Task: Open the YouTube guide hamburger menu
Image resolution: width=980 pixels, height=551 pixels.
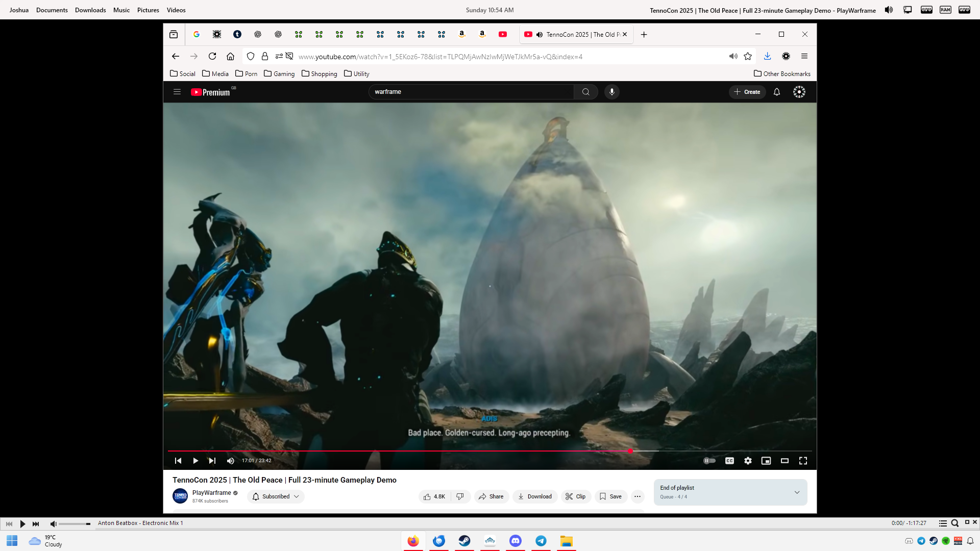Action: coord(177,92)
